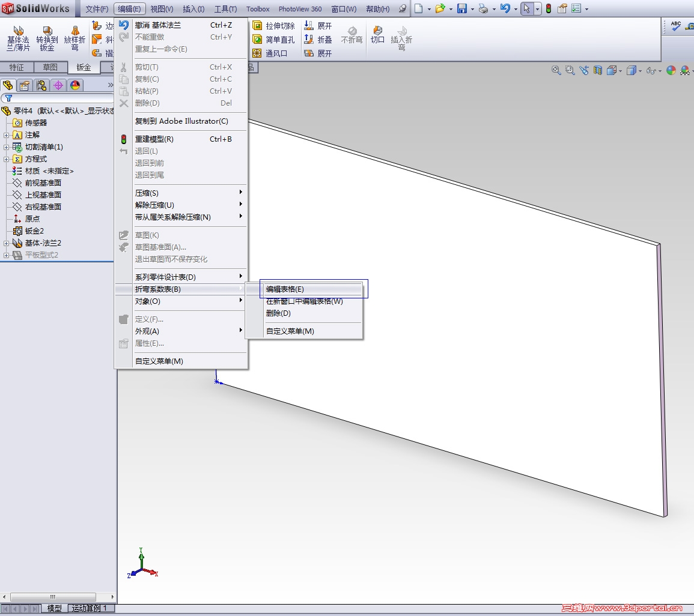The height and width of the screenshot is (616, 694).
Task: Select the No Bends (不折弯) tool
Action: [352, 35]
